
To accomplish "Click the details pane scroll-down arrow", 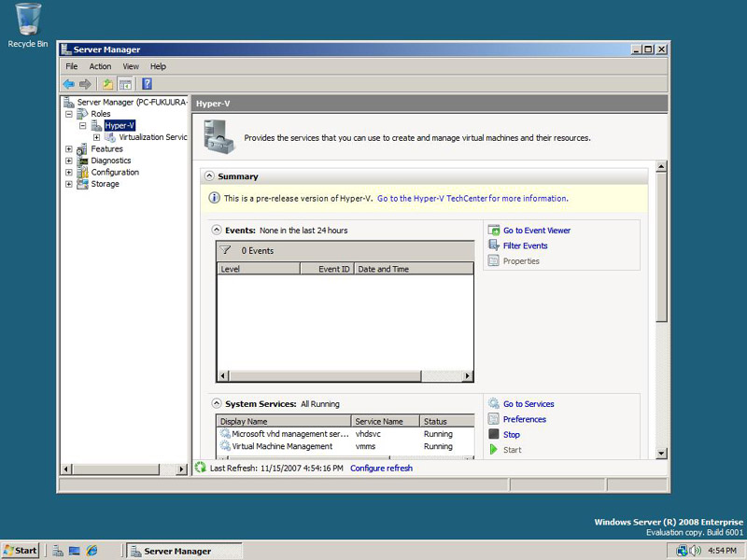I will pos(661,454).
